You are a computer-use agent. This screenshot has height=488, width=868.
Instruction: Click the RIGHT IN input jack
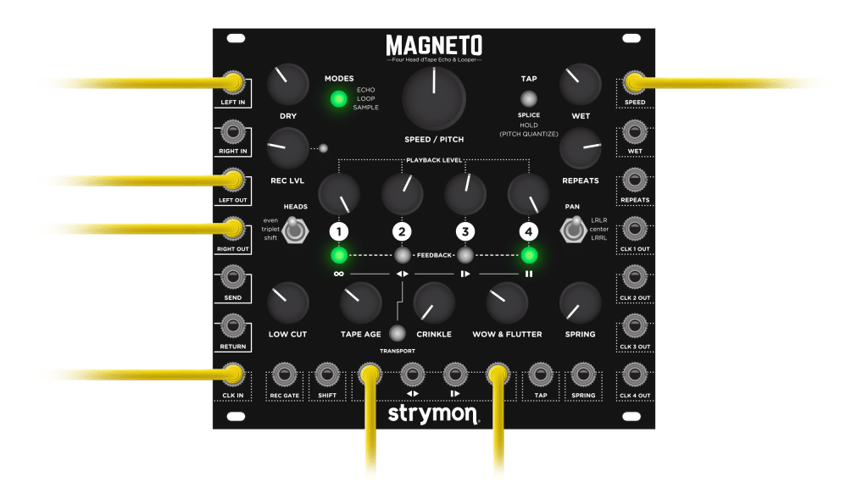(x=233, y=131)
